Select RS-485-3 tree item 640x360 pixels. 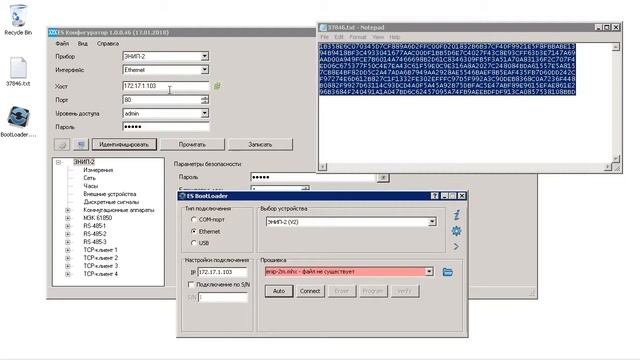point(95,242)
